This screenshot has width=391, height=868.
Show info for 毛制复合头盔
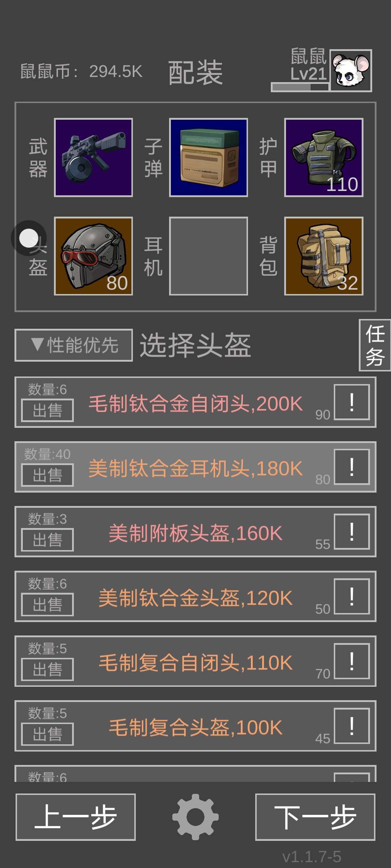pos(352,726)
